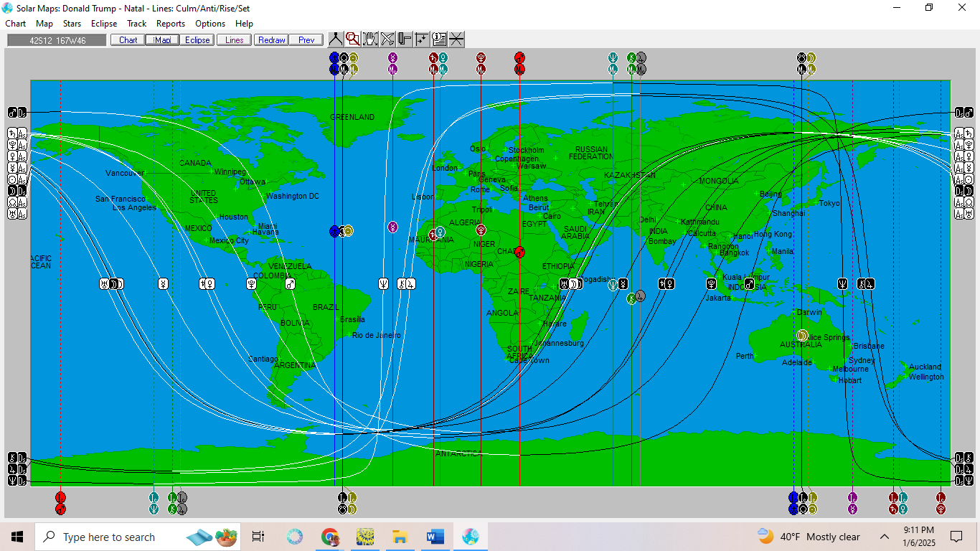Click the purple Mercury marker near the Atlantic
This screenshot has height=551, width=980.
[x=392, y=227]
